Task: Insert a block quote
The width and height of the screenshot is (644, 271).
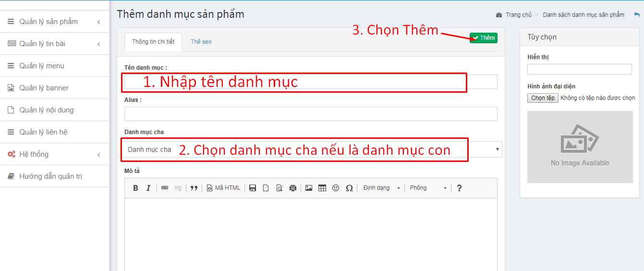Action: pyautogui.click(x=194, y=188)
